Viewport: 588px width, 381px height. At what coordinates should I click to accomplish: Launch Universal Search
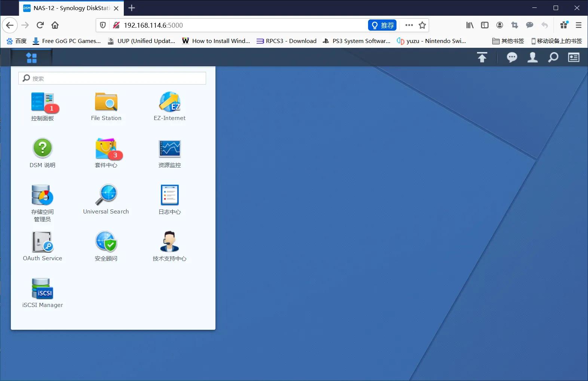[106, 200]
